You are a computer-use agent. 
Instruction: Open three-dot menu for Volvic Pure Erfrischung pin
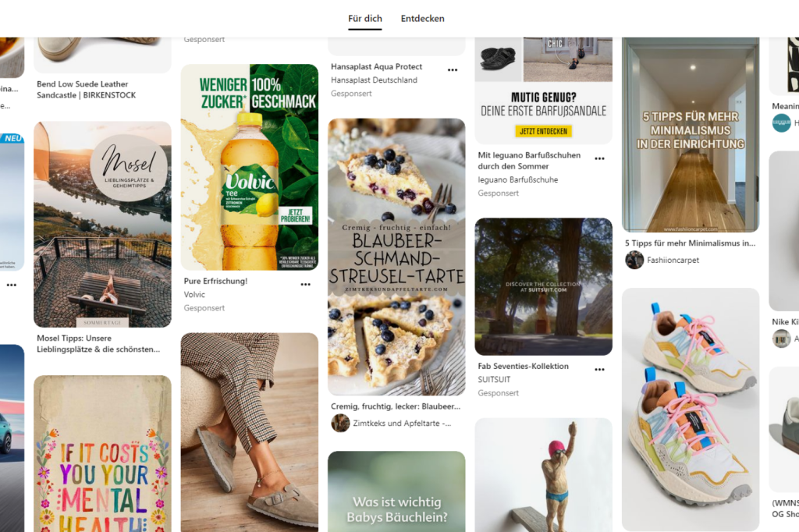pyautogui.click(x=305, y=285)
